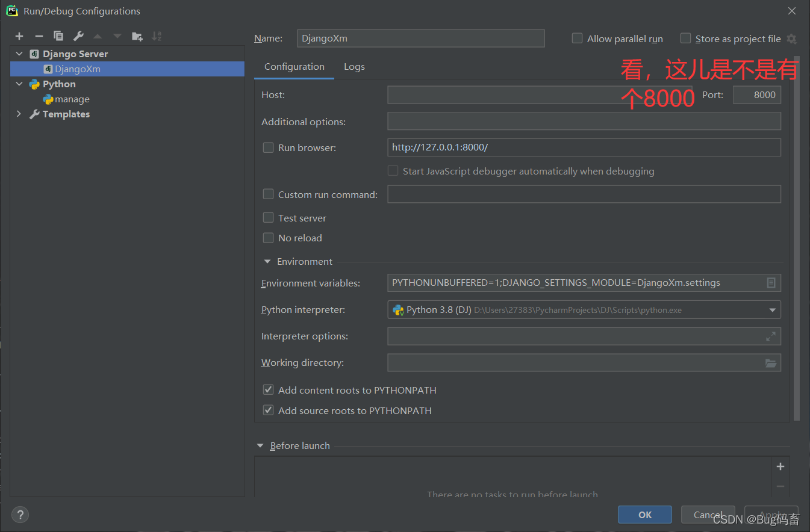This screenshot has height=532, width=810.
Task: Click the Name input field
Action: 421,39
